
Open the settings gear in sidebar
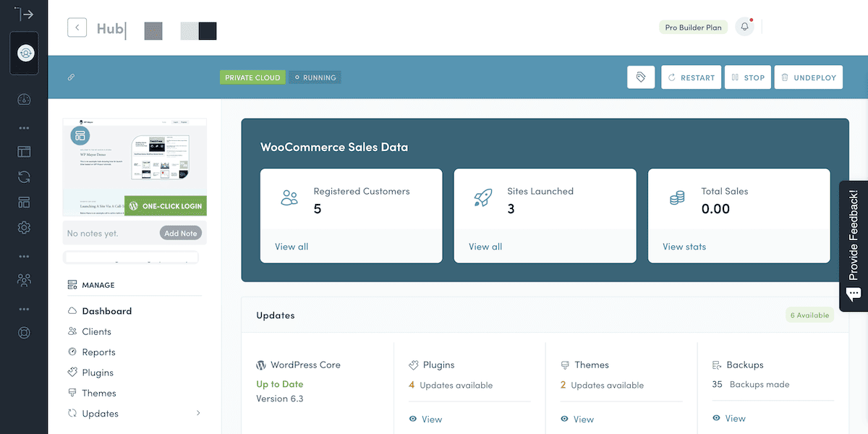click(x=24, y=228)
